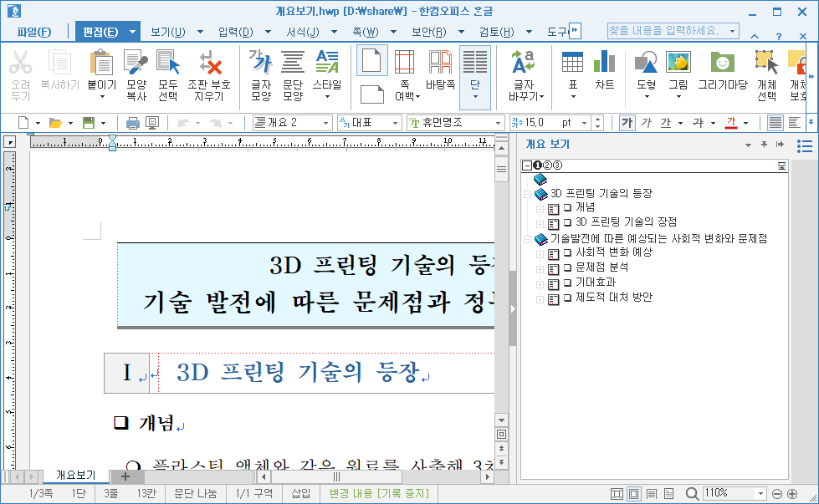
Task: Select the 개요보기 document tab
Action: 76,475
